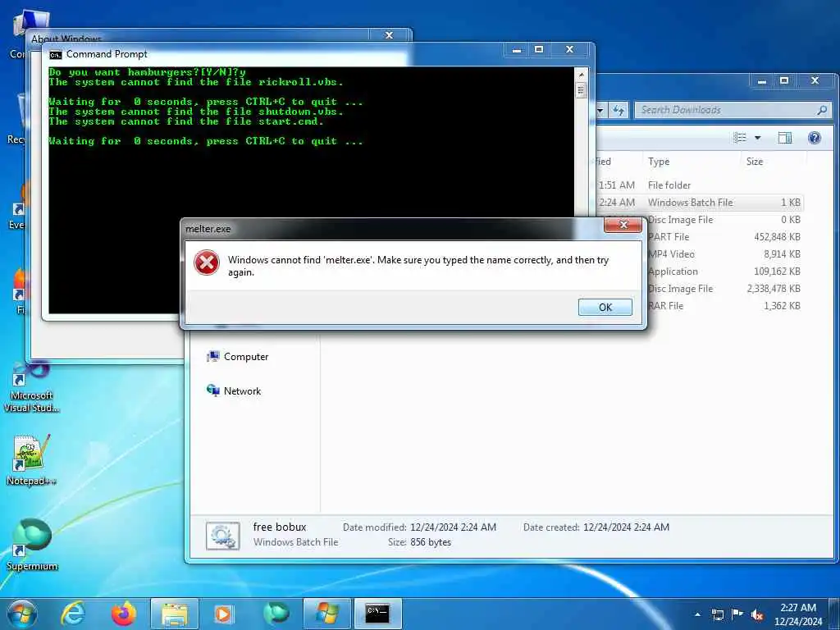Click the refresh button in Explorer address bar
This screenshot has width=840, height=630.
click(x=619, y=111)
